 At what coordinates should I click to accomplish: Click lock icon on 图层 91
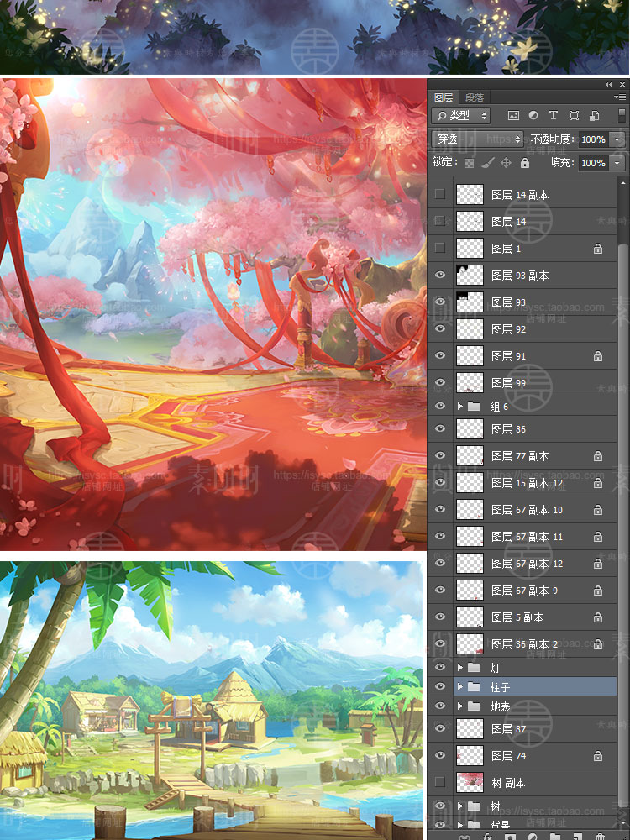(598, 355)
